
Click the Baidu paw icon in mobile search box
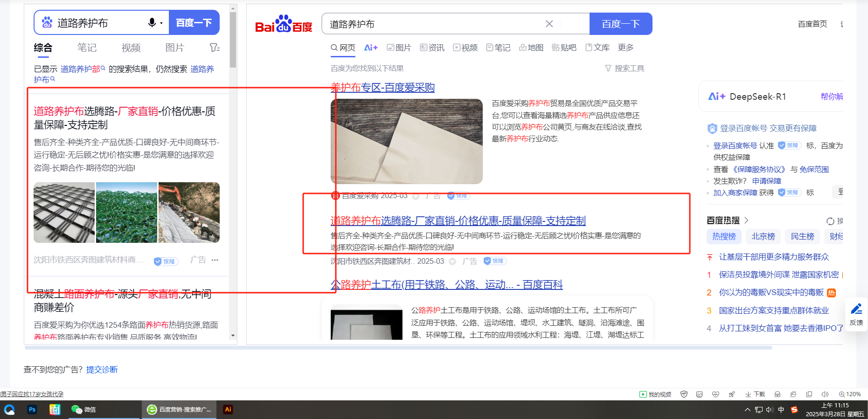(47, 22)
